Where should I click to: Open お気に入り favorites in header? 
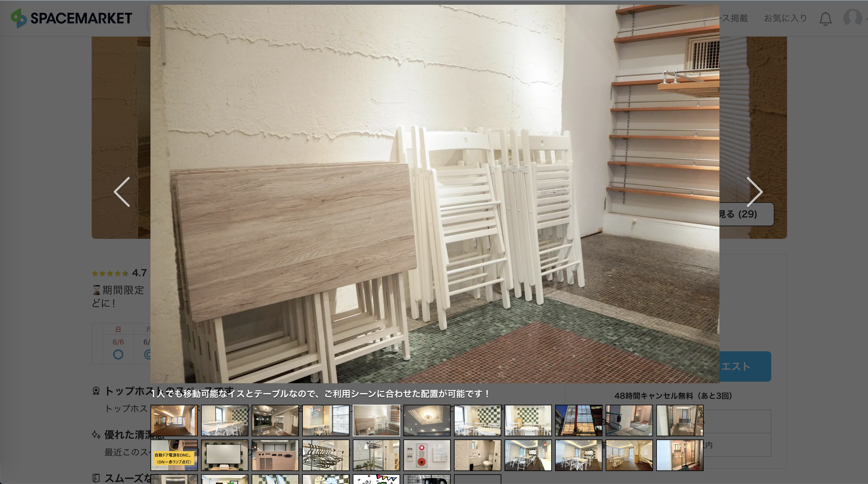(x=785, y=18)
